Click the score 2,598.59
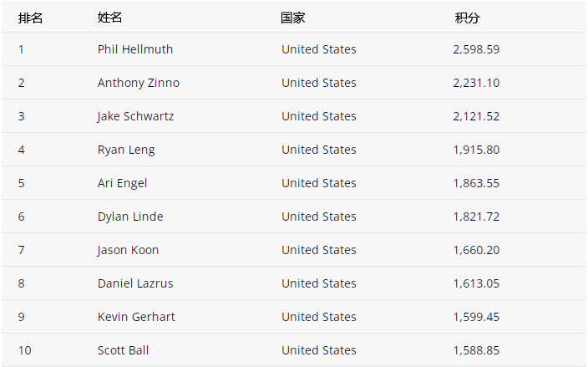Screen dimensions: 588x367 point(476,49)
